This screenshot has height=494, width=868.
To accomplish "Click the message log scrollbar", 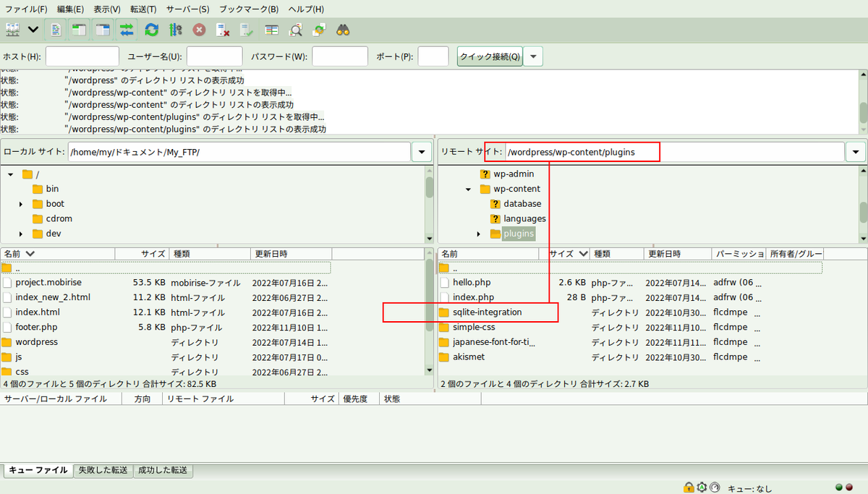I will tap(863, 102).
